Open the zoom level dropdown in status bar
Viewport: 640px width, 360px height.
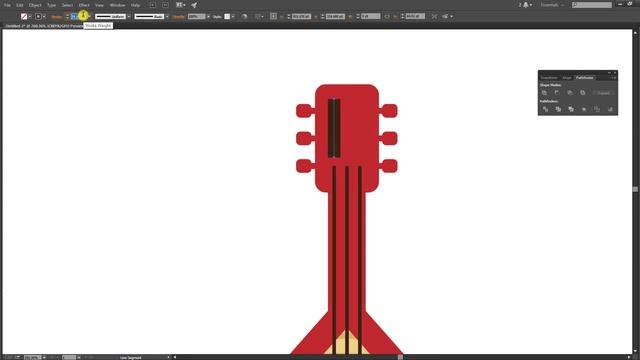44,358
